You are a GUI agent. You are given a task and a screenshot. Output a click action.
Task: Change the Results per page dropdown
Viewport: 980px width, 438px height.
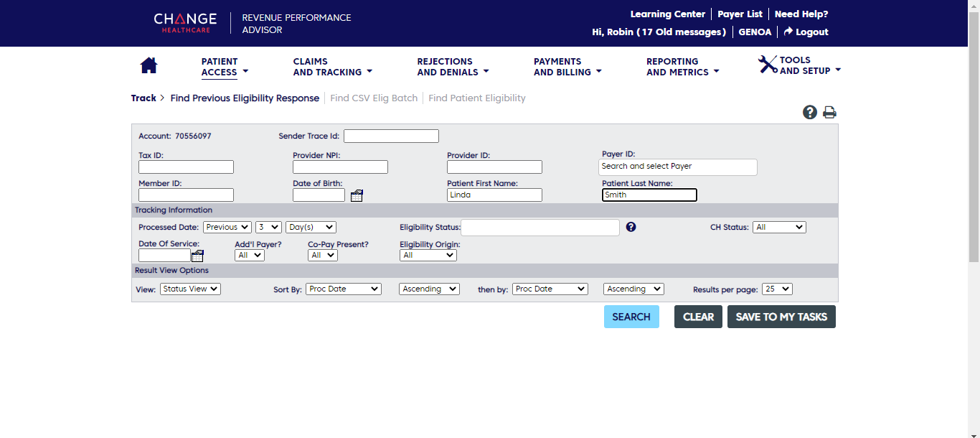[x=776, y=289]
